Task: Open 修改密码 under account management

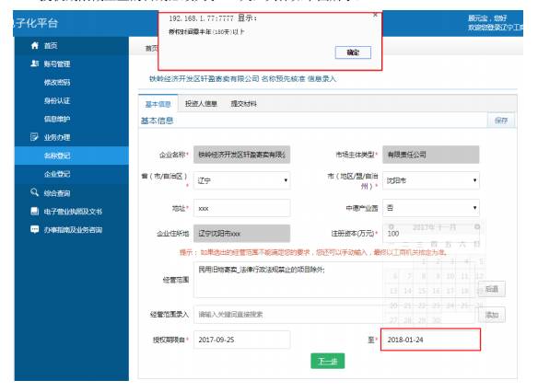Action: pyautogui.click(x=57, y=83)
